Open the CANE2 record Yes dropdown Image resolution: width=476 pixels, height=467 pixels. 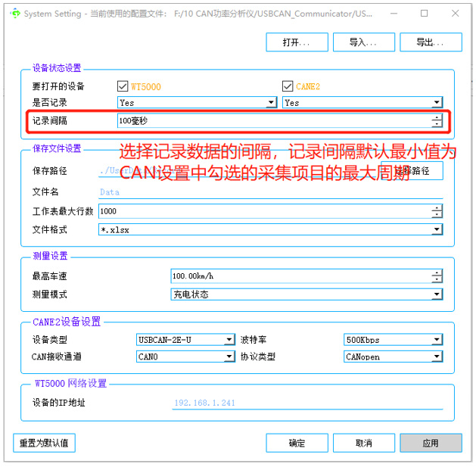[362, 103]
